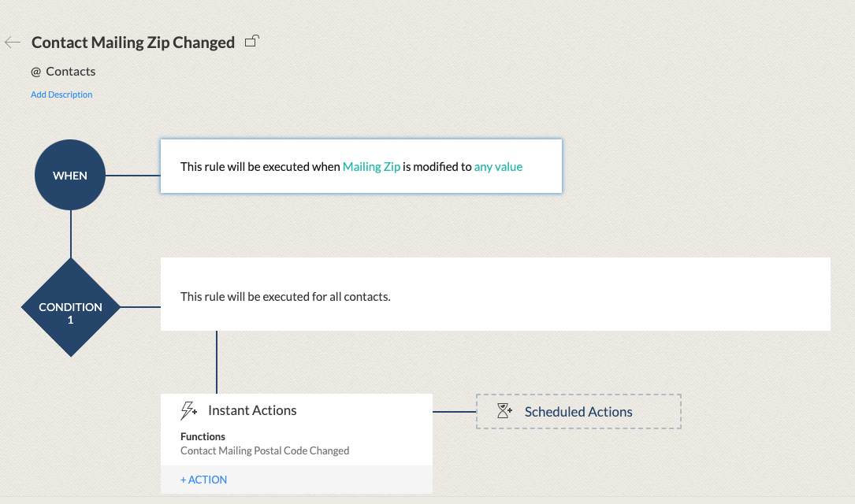Image resolution: width=855 pixels, height=504 pixels.
Task: Click the Instant Actions lightning bolt icon
Action: pos(189,410)
